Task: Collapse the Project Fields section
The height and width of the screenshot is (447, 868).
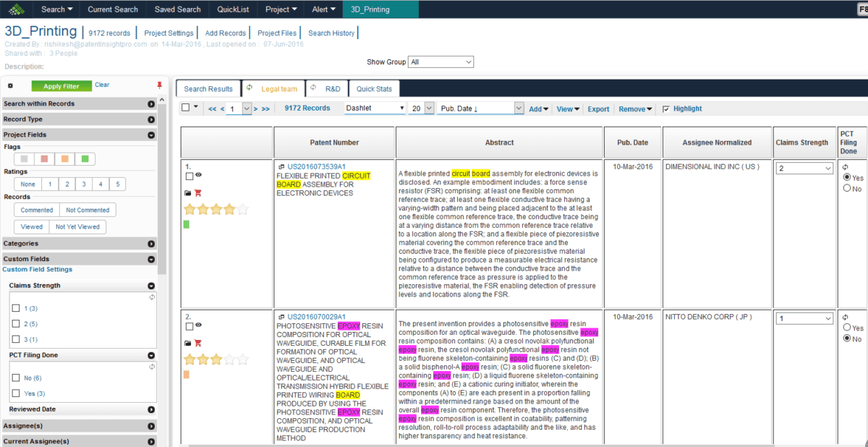Action: click(x=79, y=135)
